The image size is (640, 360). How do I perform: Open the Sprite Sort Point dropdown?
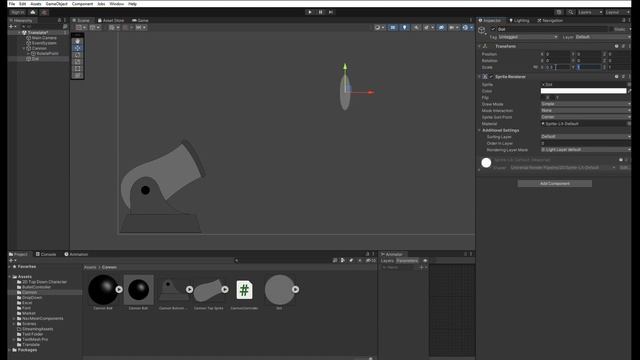tap(586, 117)
